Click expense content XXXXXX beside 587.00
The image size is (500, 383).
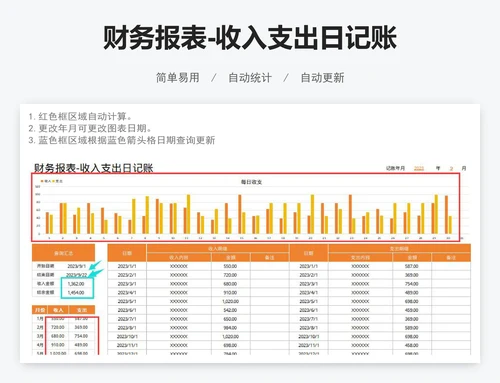click(360, 266)
